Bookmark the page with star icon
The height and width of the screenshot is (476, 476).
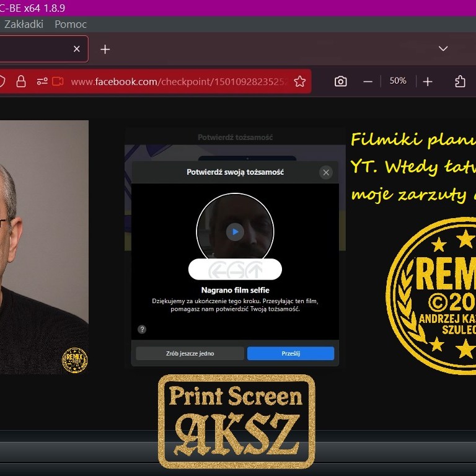(300, 82)
